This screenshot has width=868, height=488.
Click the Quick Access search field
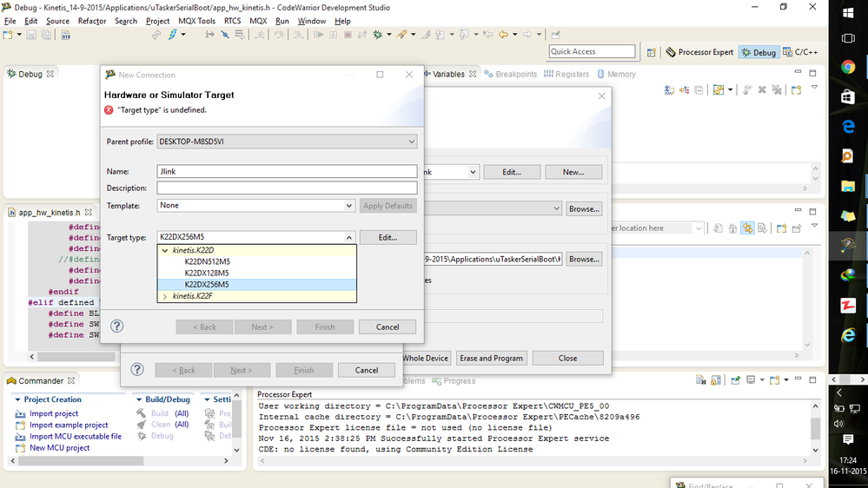(592, 51)
